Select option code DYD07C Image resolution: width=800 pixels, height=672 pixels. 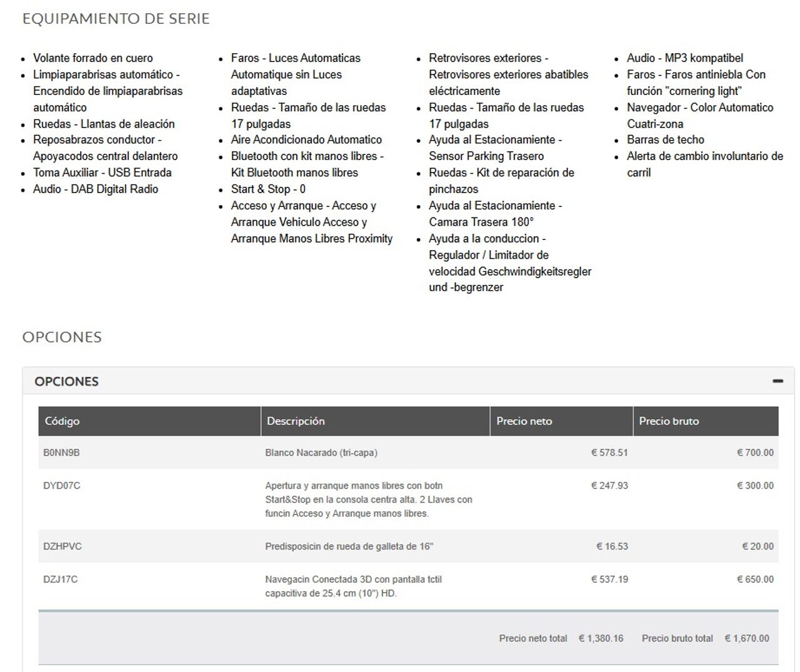(x=61, y=485)
